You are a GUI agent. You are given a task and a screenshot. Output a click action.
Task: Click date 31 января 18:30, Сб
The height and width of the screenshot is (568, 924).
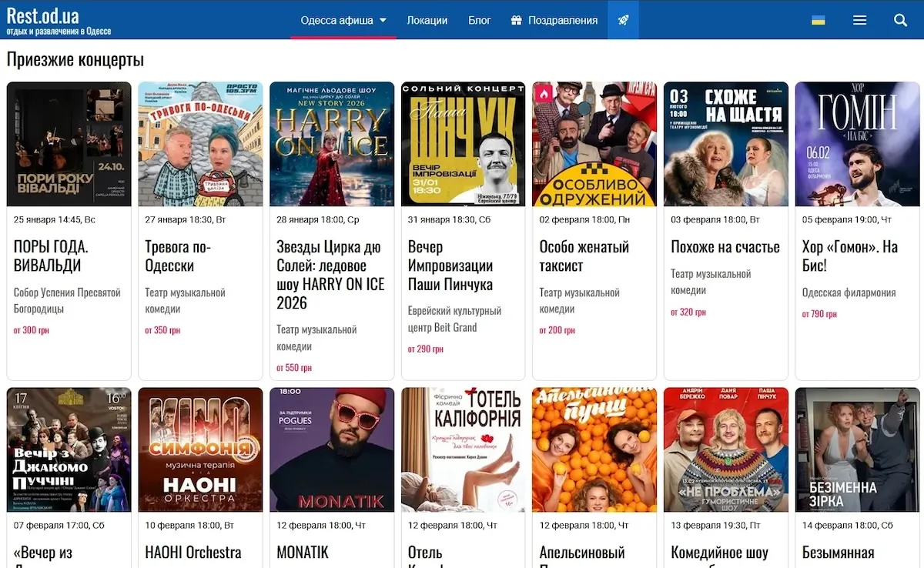(x=448, y=220)
